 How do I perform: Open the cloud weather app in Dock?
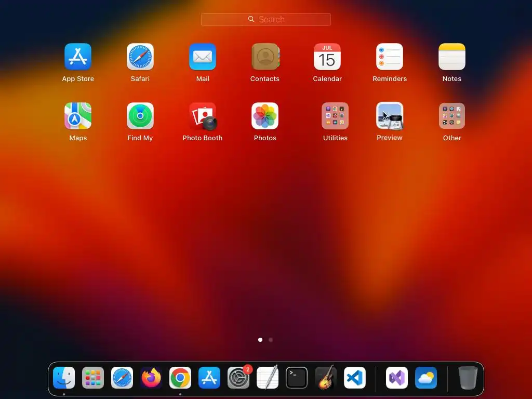coord(426,378)
